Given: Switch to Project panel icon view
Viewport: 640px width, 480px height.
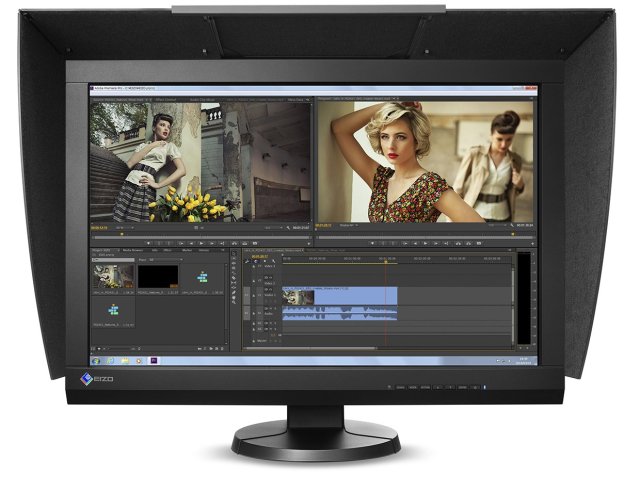Looking at the screenshot, I should [x=99, y=349].
